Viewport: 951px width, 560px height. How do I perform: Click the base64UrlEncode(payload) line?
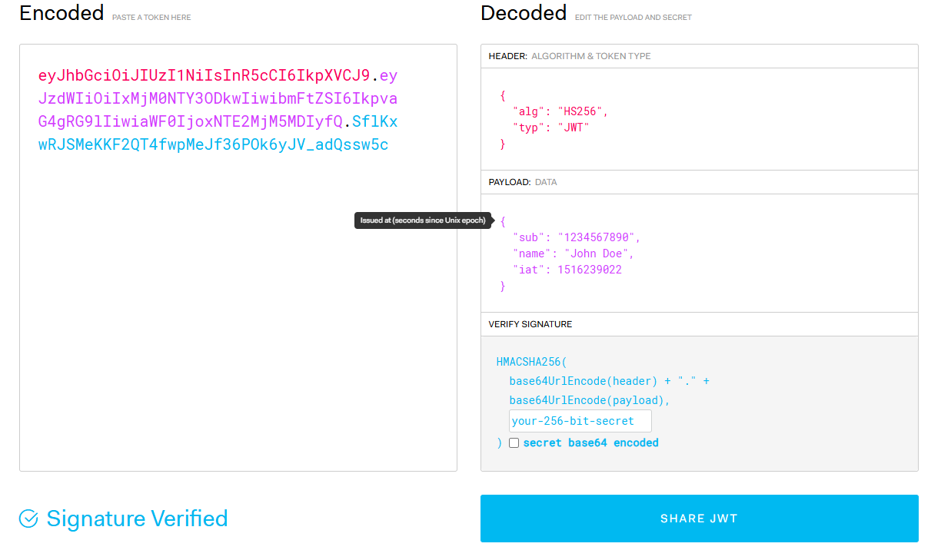click(590, 400)
